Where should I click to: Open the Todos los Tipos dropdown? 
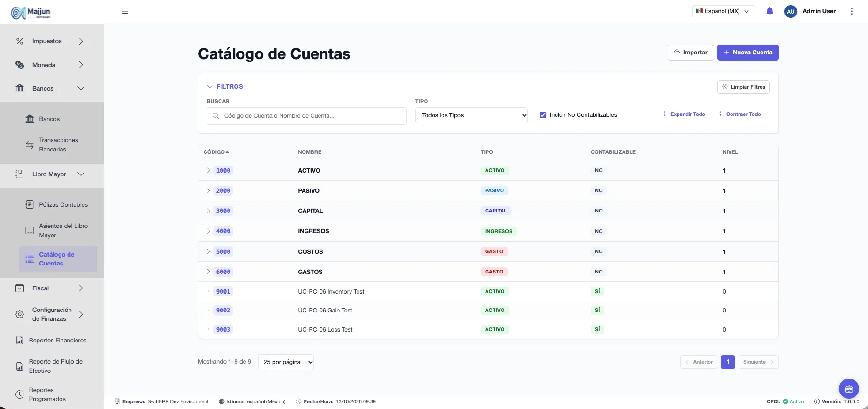tap(472, 115)
